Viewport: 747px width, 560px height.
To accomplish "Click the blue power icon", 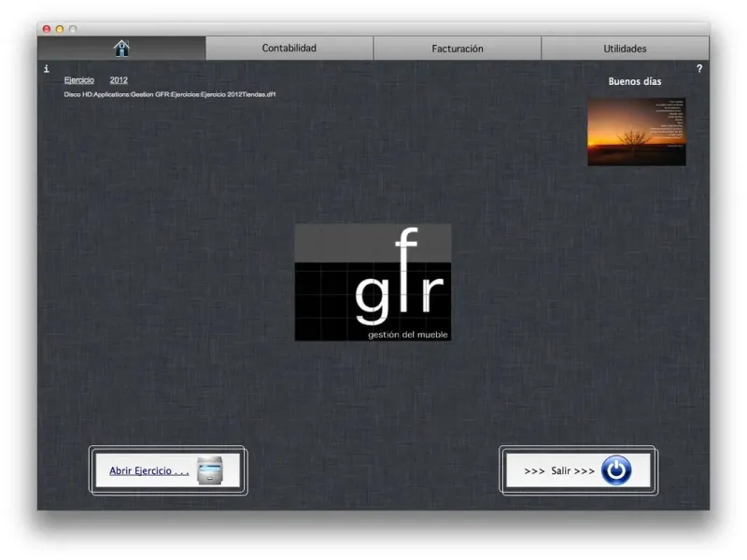I will pos(616,470).
